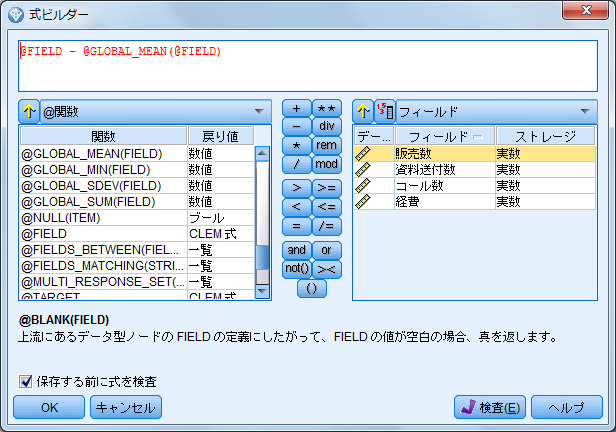Insert the multiply * operator
The width and height of the screenshot is (616, 432).
point(297,145)
